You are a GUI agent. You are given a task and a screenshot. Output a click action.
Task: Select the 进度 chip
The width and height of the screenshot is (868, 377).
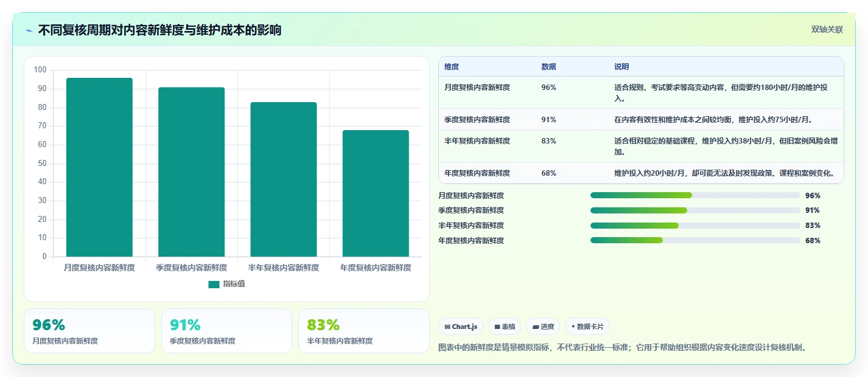coord(543,327)
